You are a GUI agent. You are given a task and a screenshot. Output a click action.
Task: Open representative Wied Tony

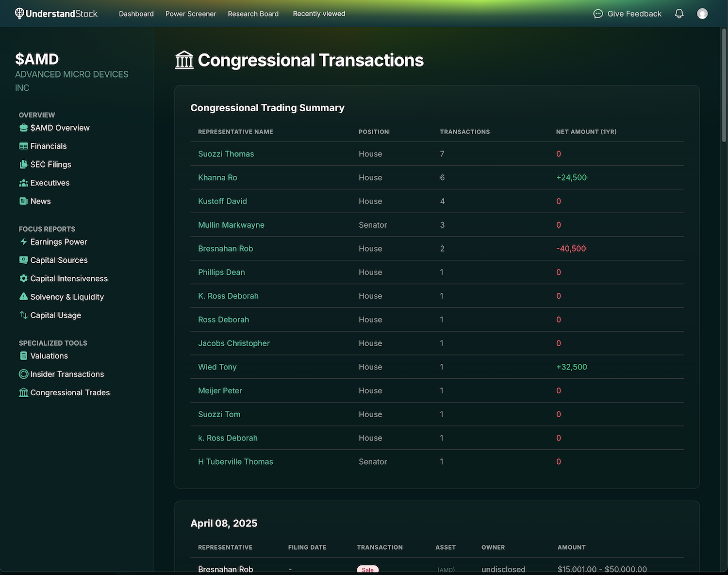click(217, 367)
